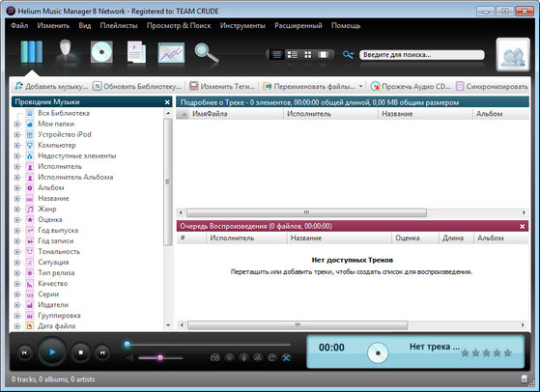Open the Просмотр & Поиск menu
Image resolution: width=540 pixels, height=392 pixels.
(x=179, y=26)
